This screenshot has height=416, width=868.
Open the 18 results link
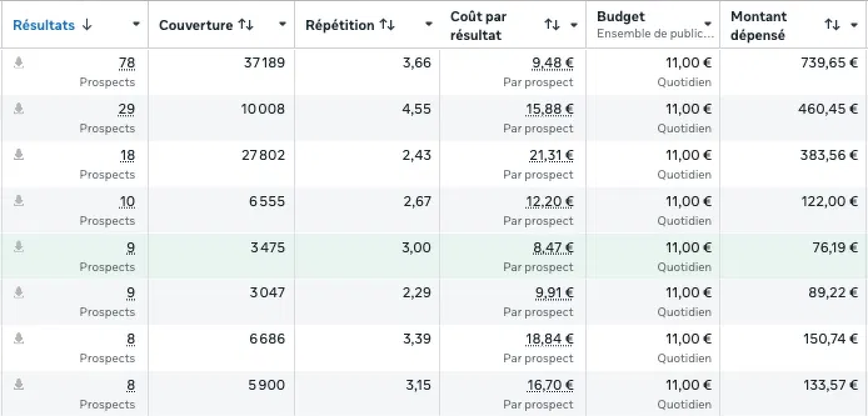coord(126,156)
